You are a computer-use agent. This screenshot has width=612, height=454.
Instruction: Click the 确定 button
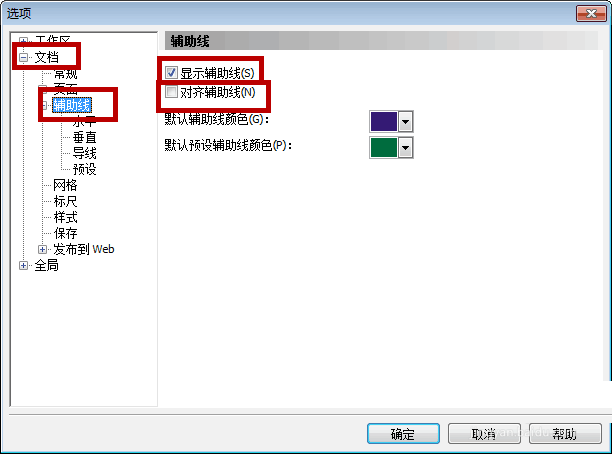coord(403,434)
